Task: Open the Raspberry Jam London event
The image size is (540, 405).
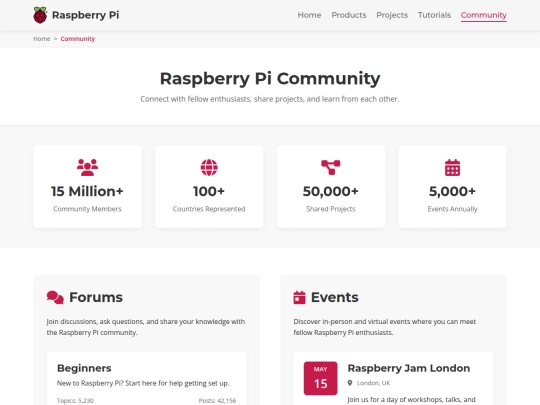Action: [x=409, y=368]
